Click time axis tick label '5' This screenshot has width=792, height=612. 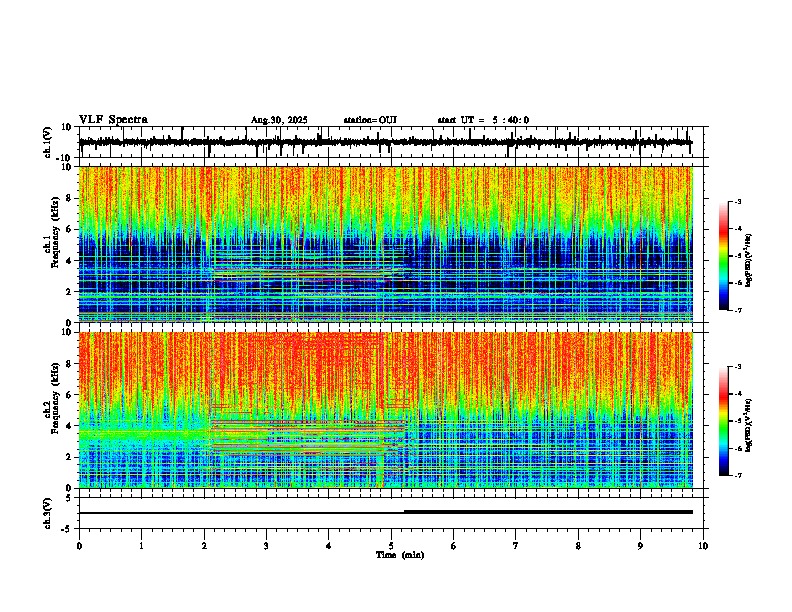pyautogui.click(x=391, y=546)
